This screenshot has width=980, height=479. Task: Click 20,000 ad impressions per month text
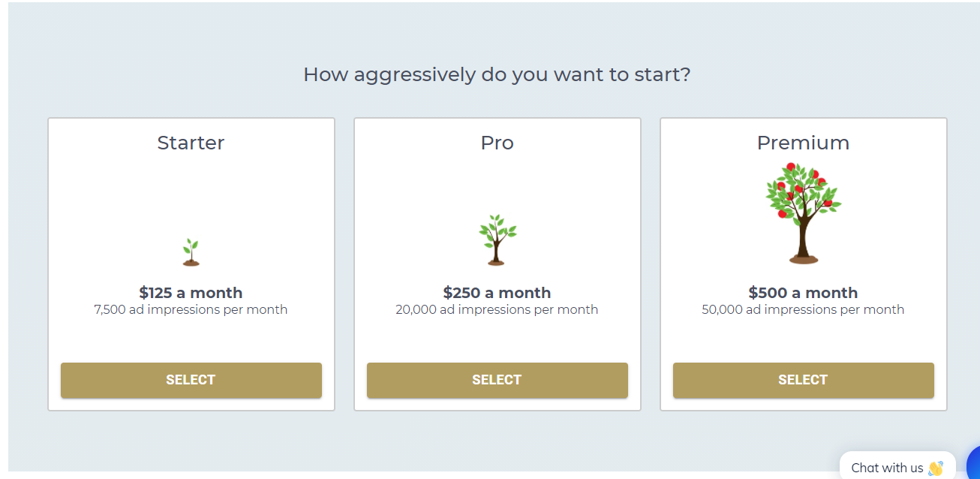coord(497,309)
